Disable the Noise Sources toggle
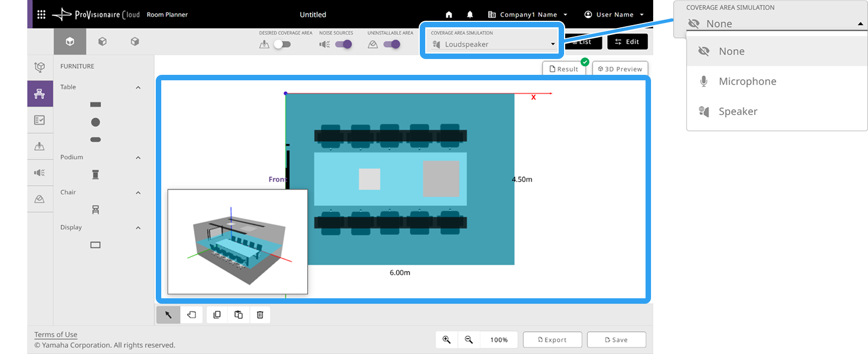Viewport: 868px width, 354px height. tap(343, 44)
